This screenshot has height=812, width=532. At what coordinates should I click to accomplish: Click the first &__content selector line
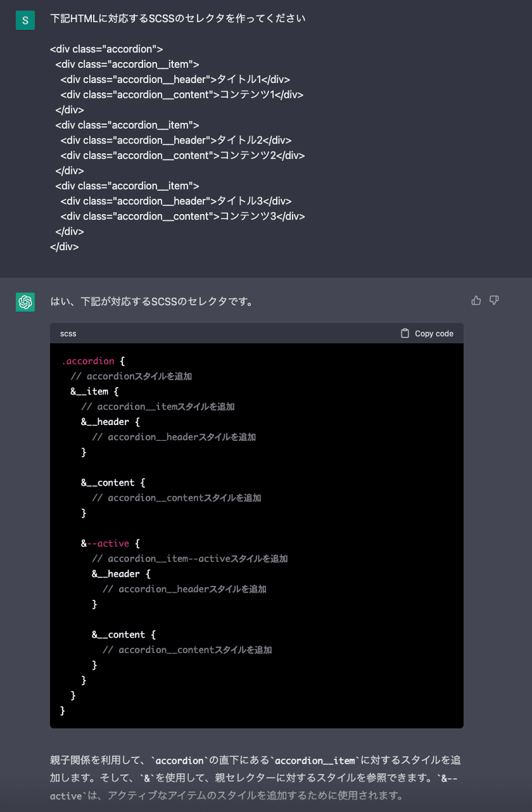tap(113, 482)
